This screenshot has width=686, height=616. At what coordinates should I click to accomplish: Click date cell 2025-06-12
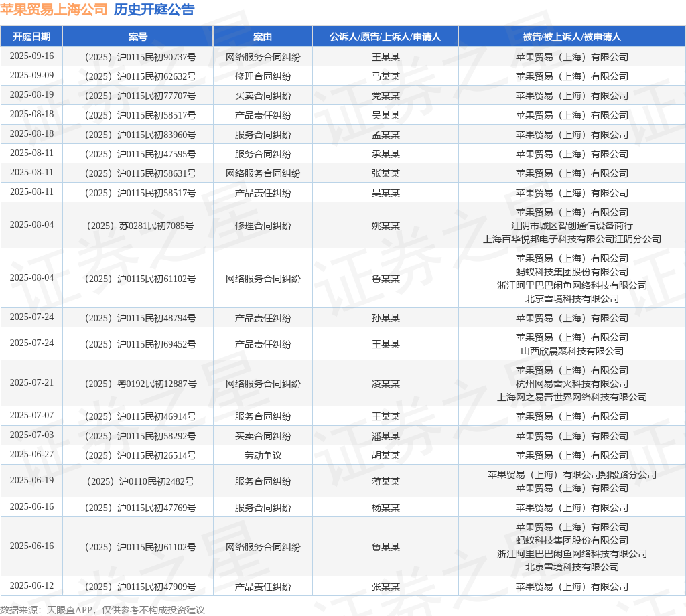pyautogui.click(x=31, y=585)
